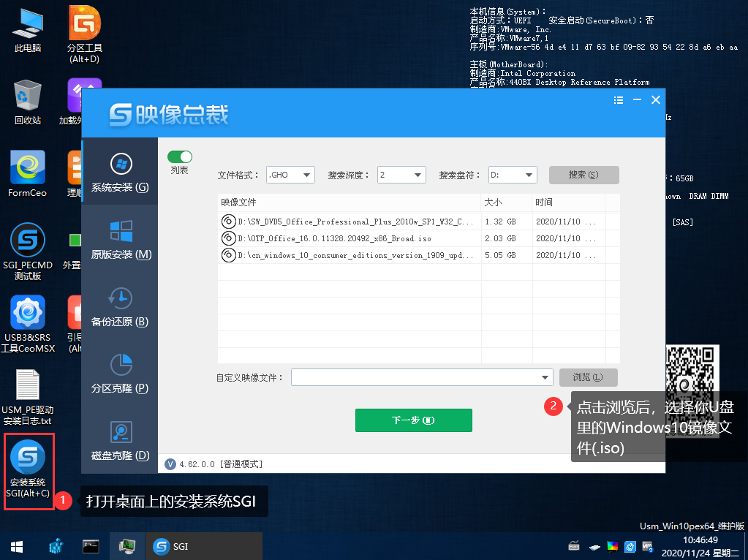The height and width of the screenshot is (560, 748).
Task: Click disc icon of OTP_Office_16 image row
Action: [x=229, y=238]
